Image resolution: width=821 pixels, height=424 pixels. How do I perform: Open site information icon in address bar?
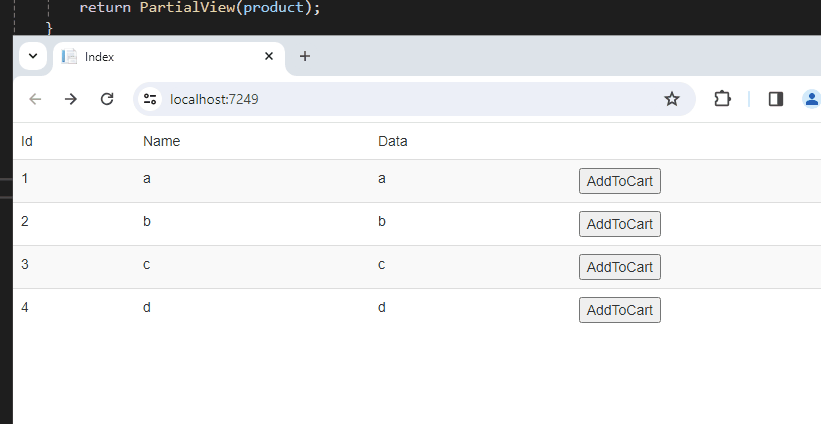(x=151, y=99)
